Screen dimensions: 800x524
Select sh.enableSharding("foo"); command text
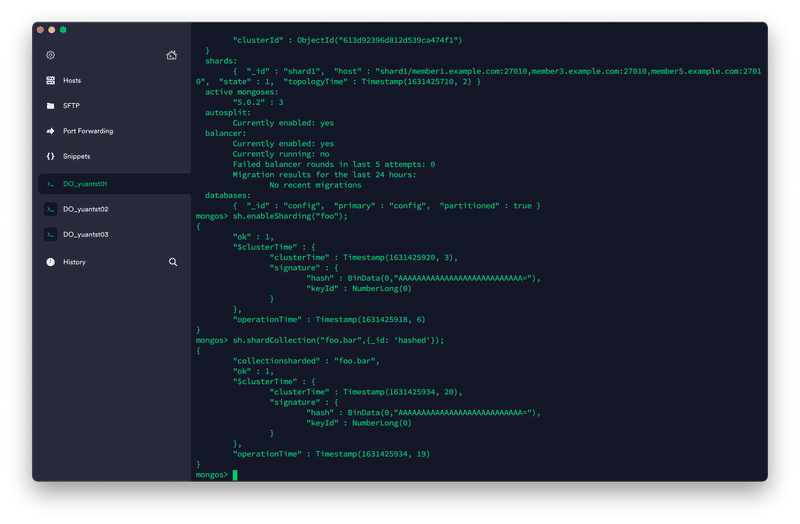point(290,216)
